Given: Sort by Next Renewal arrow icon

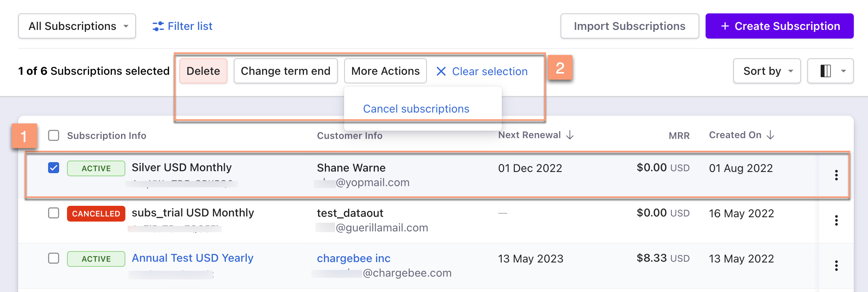Looking at the screenshot, I should tap(570, 135).
